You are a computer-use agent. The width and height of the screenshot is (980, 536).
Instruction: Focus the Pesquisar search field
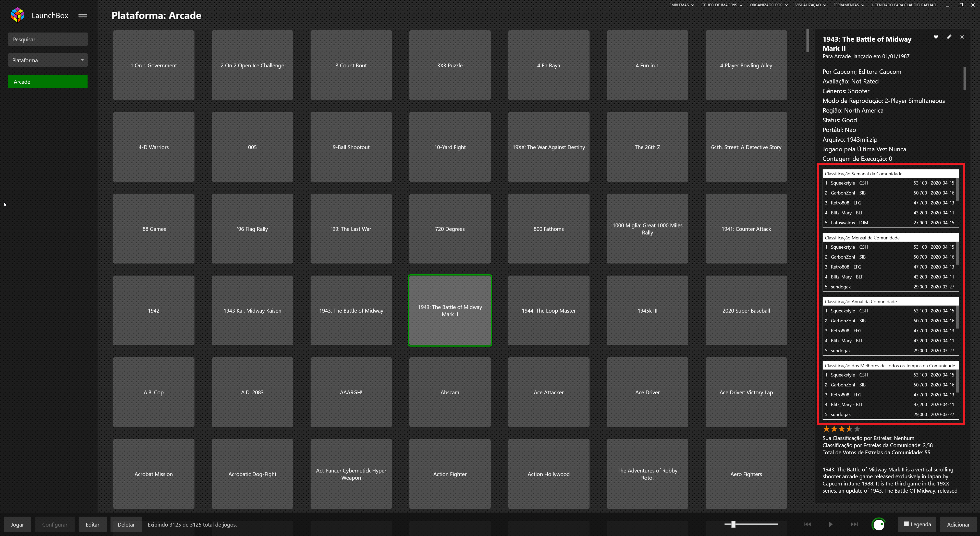tap(47, 39)
